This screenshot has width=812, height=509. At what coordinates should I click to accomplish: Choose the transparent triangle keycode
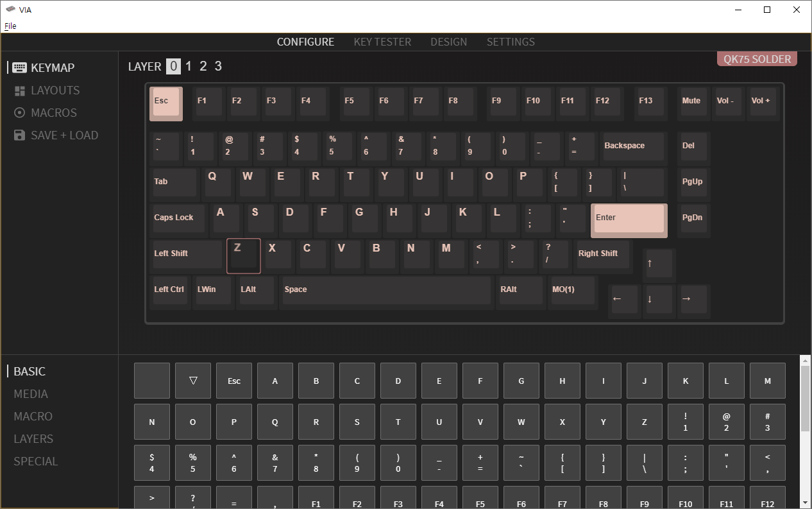point(193,381)
